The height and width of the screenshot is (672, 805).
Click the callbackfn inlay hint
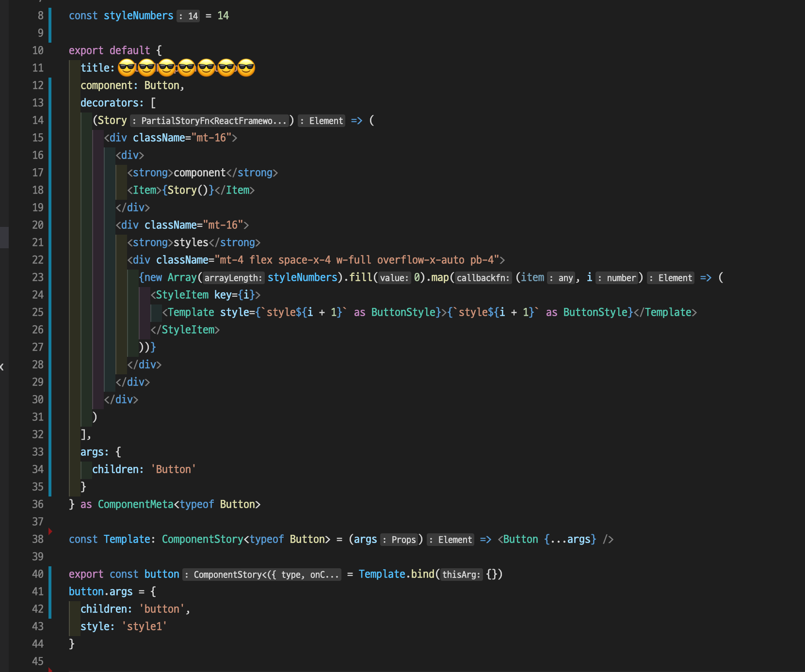coord(483,278)
